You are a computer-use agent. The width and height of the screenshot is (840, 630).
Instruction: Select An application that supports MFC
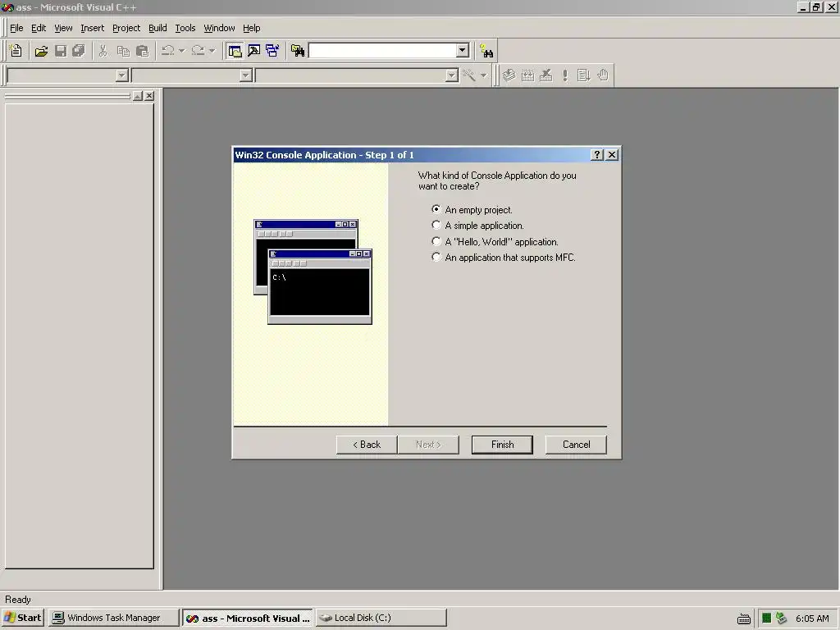pos(504,258)
